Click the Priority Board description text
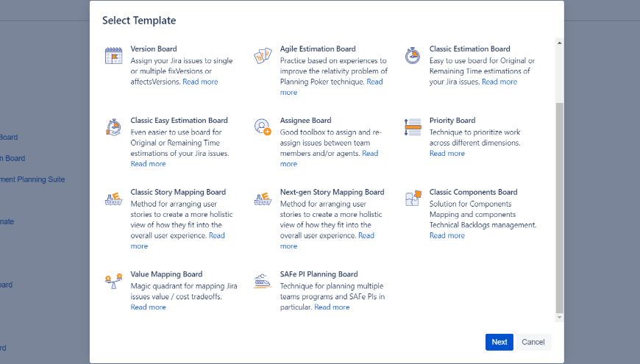 (x=474, y=138)
